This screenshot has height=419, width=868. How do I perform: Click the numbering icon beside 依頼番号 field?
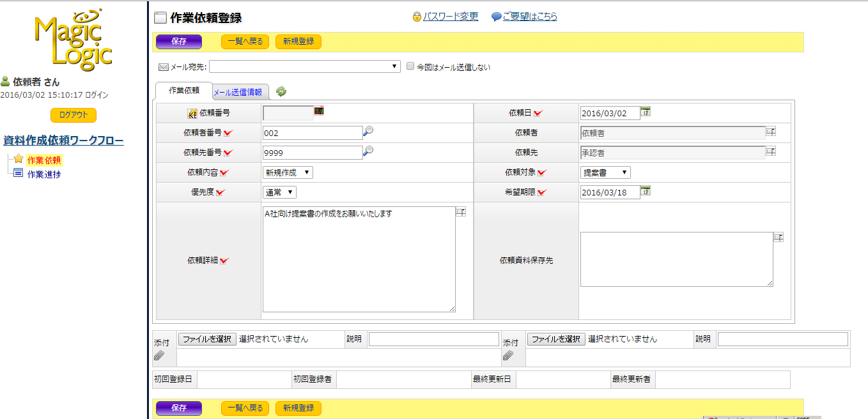(x=319, y=111)
